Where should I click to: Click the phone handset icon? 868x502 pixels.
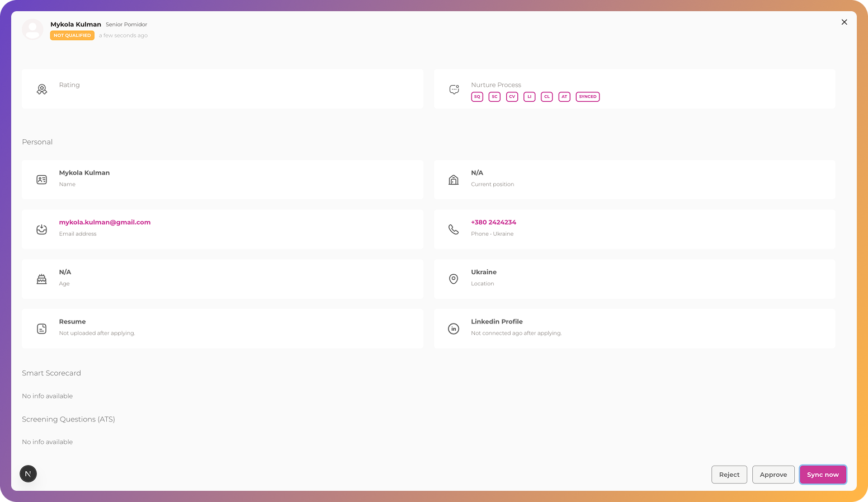click(x=454, y=229)
